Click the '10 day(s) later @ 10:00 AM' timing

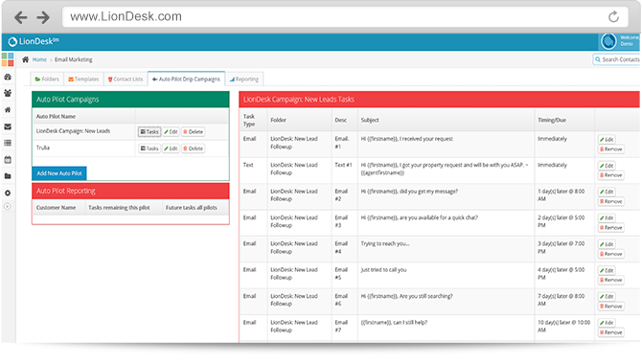[x=563, y=327]
